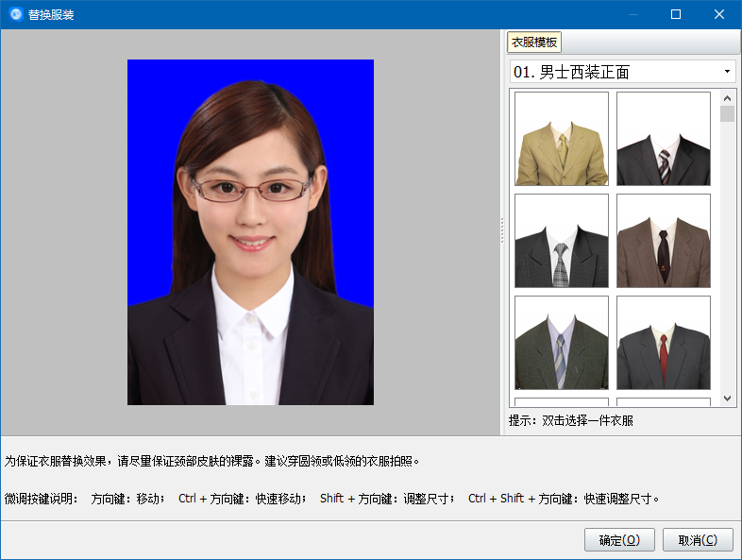Viewport: 742px width, 560px height.
Task: Select the tan beige suit template
Action: [562, 139]
